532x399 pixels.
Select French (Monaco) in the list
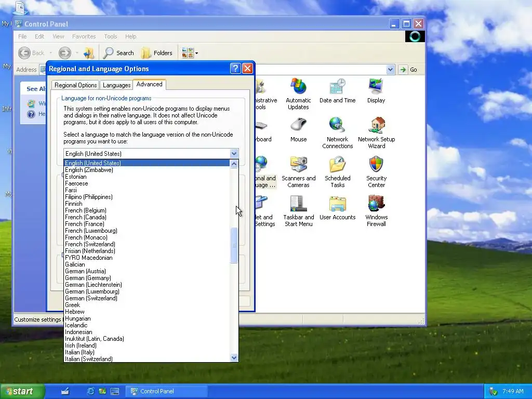coord(147,237)
